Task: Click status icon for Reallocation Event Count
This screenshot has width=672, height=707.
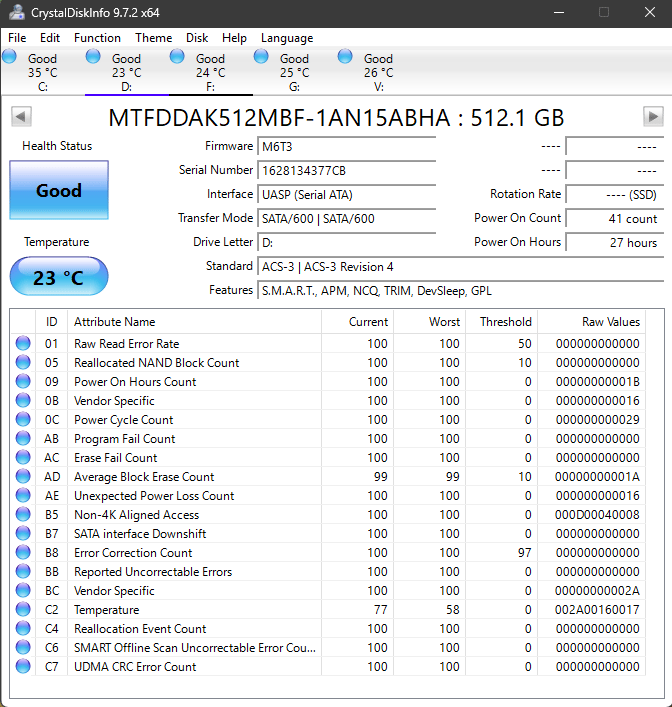Action: coord(23,628)
